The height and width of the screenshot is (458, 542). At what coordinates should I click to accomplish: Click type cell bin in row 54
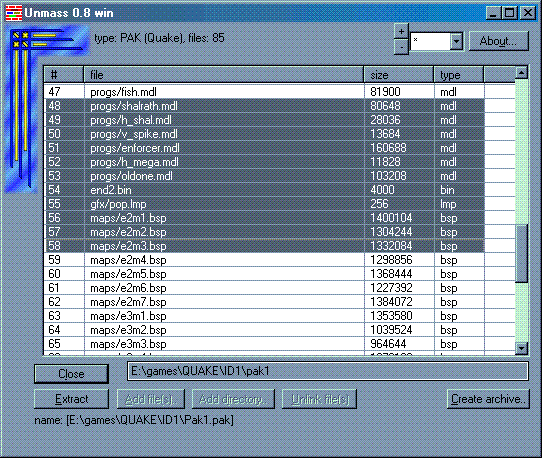pyautogui.click(x=447, y=190)
